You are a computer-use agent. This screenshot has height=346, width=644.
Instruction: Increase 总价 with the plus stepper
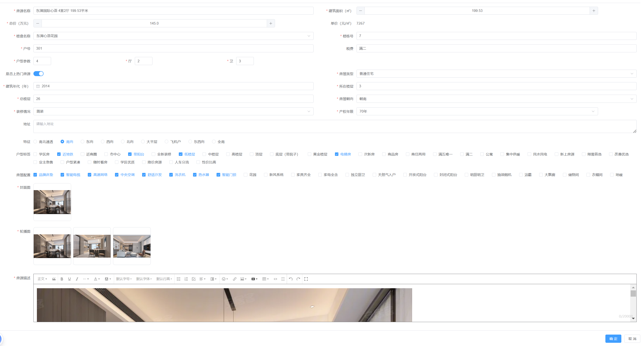click(x=270, y=23)
